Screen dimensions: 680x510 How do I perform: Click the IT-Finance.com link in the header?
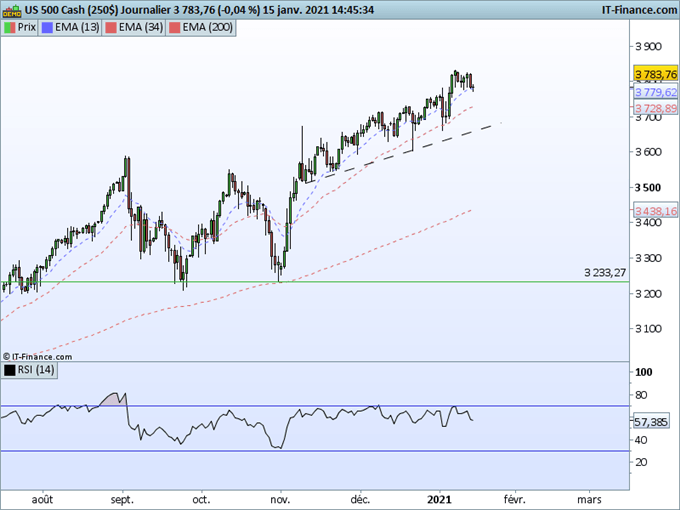coord(639,10)
